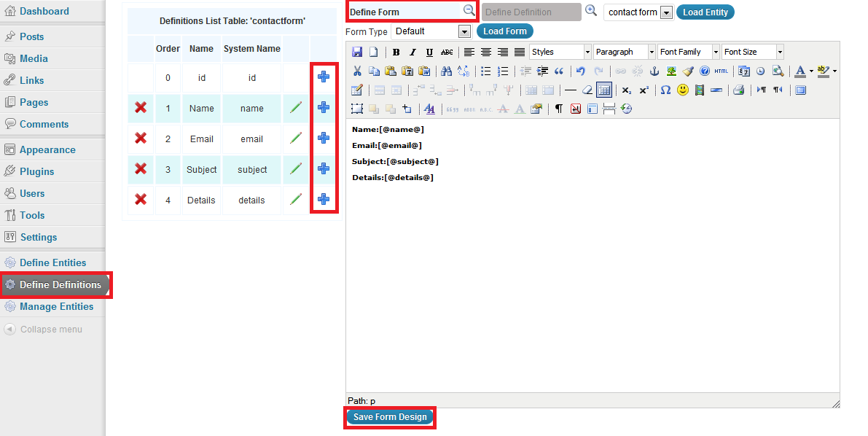Click the magnifier icon beside Define Definition
The width and height of the screenshot is (868, 436).
(591, 10)
